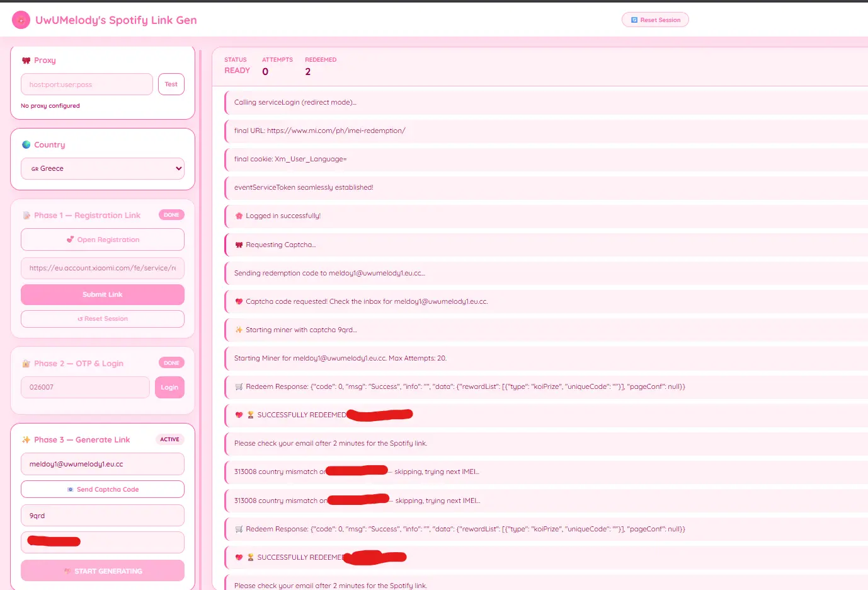Click the bow icon on Requesting Captcha
Viewport: 868px width, 590px height.
pos(239,245)
